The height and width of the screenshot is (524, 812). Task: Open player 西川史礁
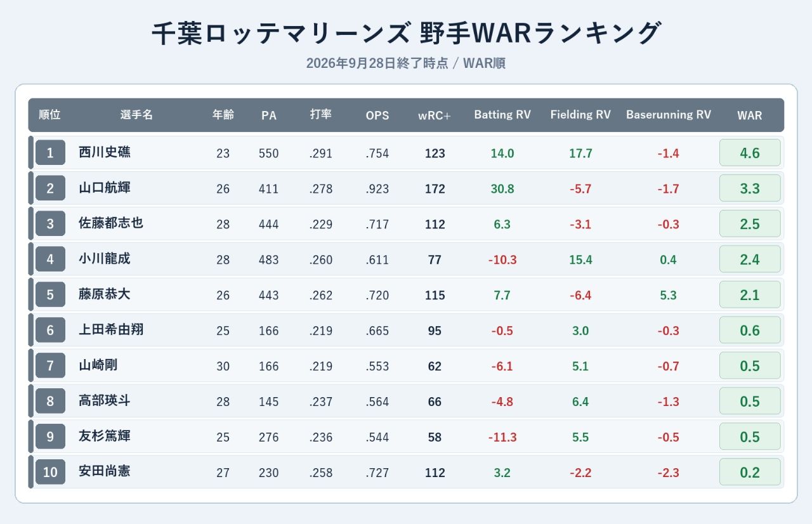(x=105, y=152)
